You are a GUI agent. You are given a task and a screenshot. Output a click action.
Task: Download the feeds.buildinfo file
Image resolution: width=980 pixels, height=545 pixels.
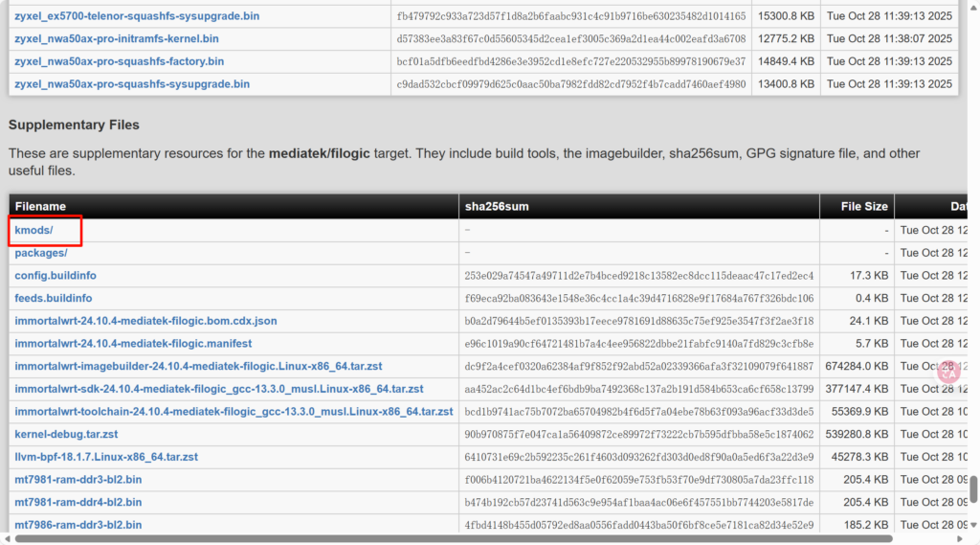[x=54, y=298]
